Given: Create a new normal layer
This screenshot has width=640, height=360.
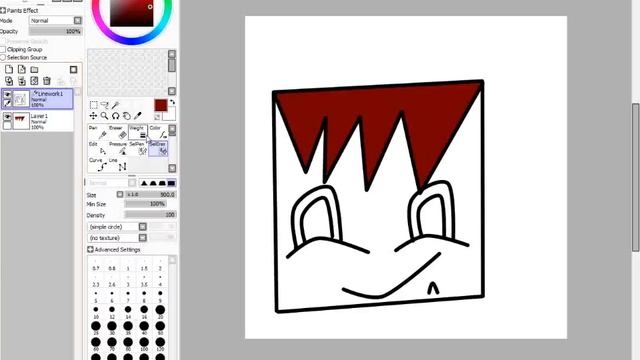Looking at the screenshot, I should tap(9, 69).
